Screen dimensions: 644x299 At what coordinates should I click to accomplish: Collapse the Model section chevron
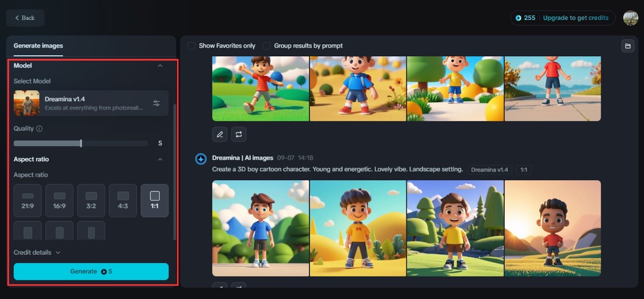tap(160, 66)
